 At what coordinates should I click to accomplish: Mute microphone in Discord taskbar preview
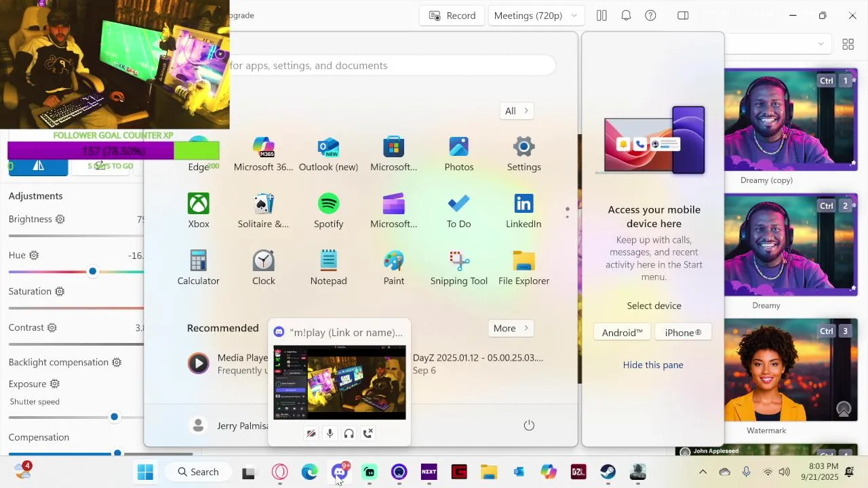[x=330, y=433]
